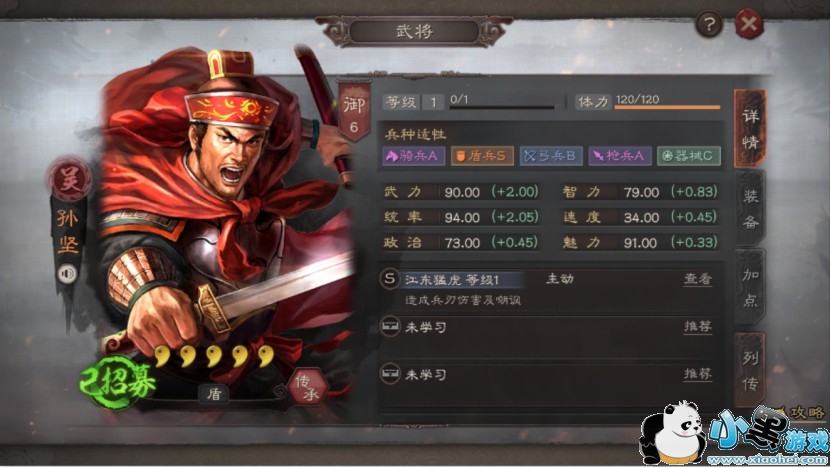Open the 加点 attribute points tab
Screen dimensions: 831x468
pyautogui.click(x=750, y=287)
